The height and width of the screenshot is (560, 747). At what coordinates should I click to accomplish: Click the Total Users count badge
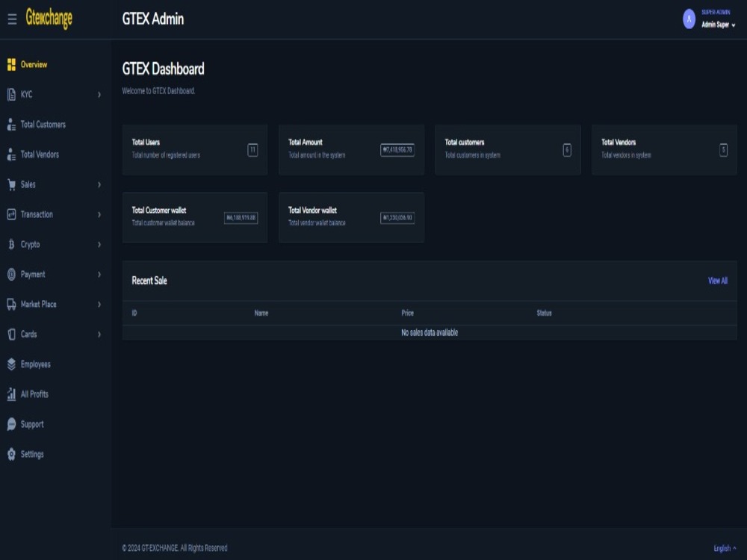(x=252, y=150)
